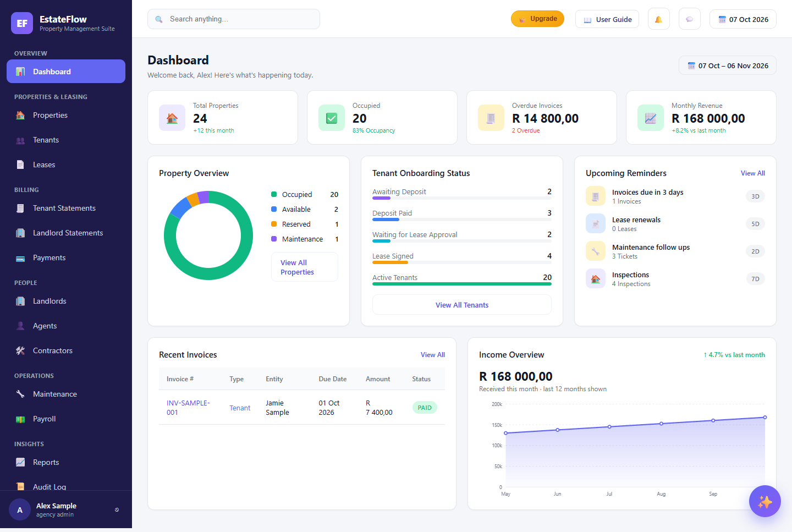Screen dimensions: 792x532
Task: Focus the Search anything field
Action: 234,19
